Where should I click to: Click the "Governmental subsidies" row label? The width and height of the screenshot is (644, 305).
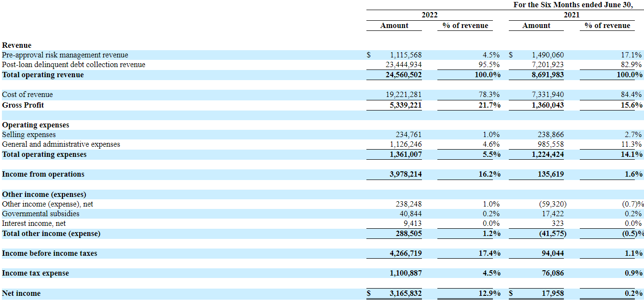[41, 213]
